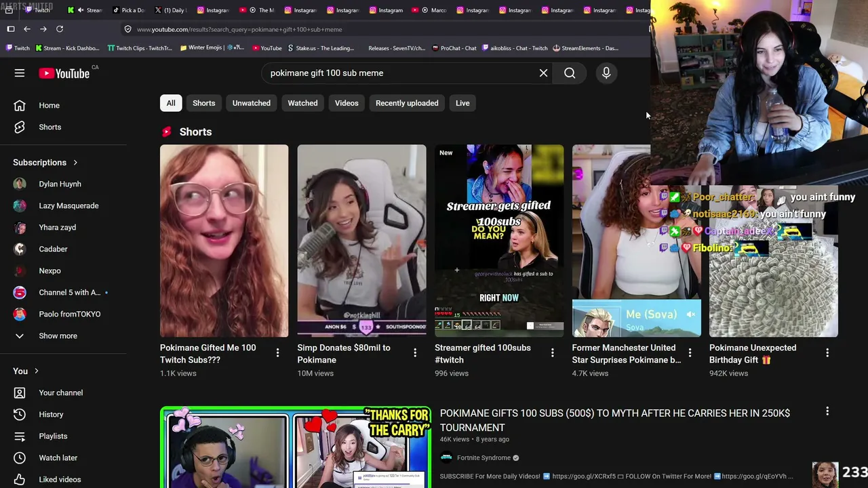This screenshot has height=488, width=868.
Task: Open the Stream - Kick Dashboard bookmark
Action: (x=67, y=48)
